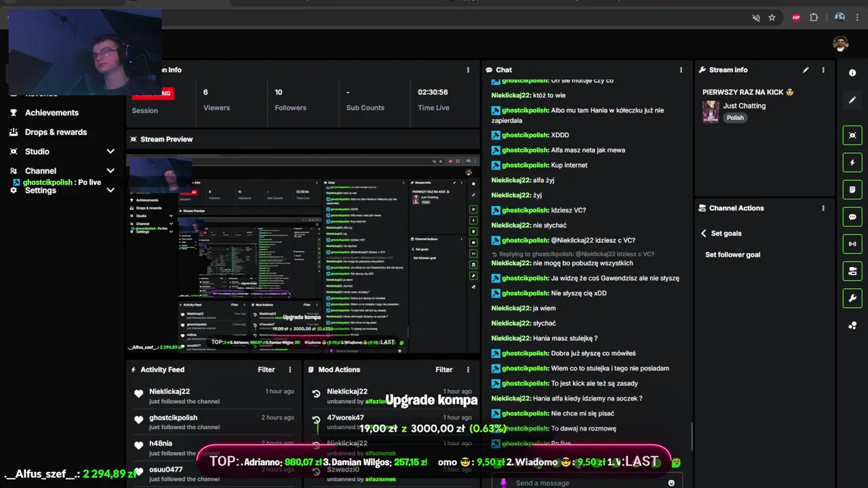Open the Activity Feed panel options menu
The height and width of the screenshot is (488, 868).
click(x=290, y=369)
